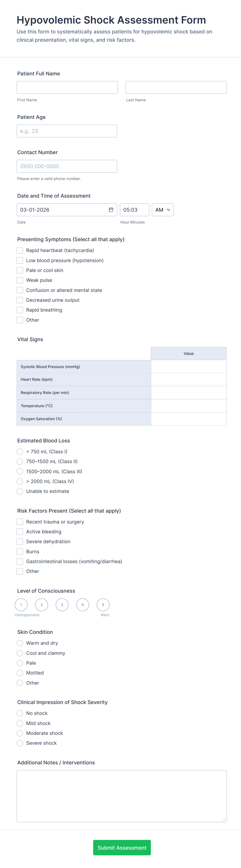Screen dimensions: 241x868
Task: Click the Systolic Blood Pressure value cell
Action: tap(188, 367)
